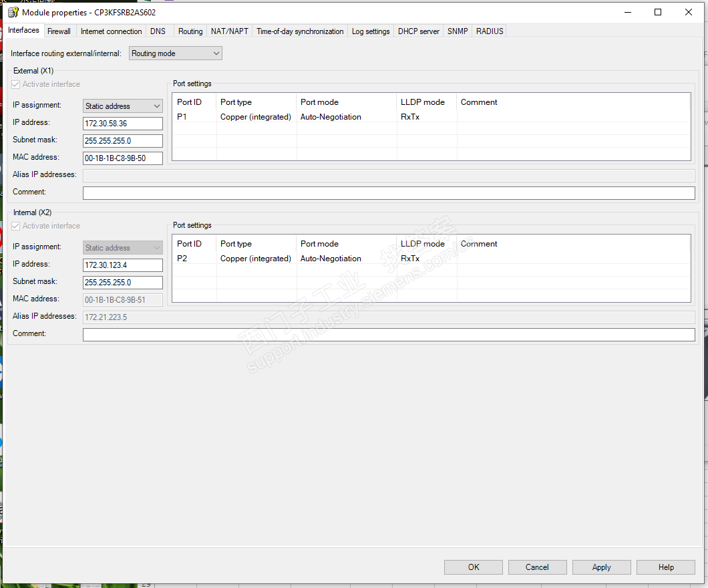Maximize the Module properties window
Viewport: 708px width, 588px height.
pos(658,12)
